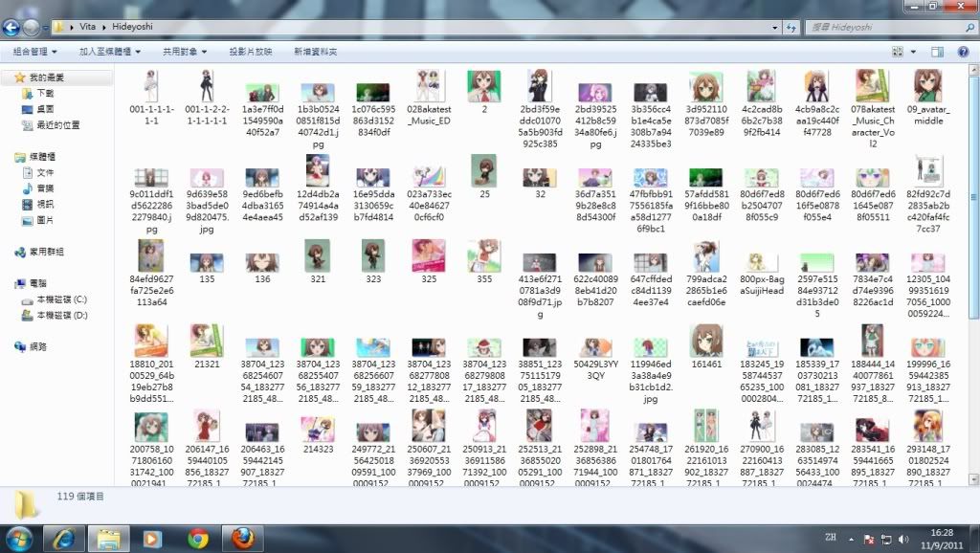
Task: Click the network icon in system tray
Action: 886,539
